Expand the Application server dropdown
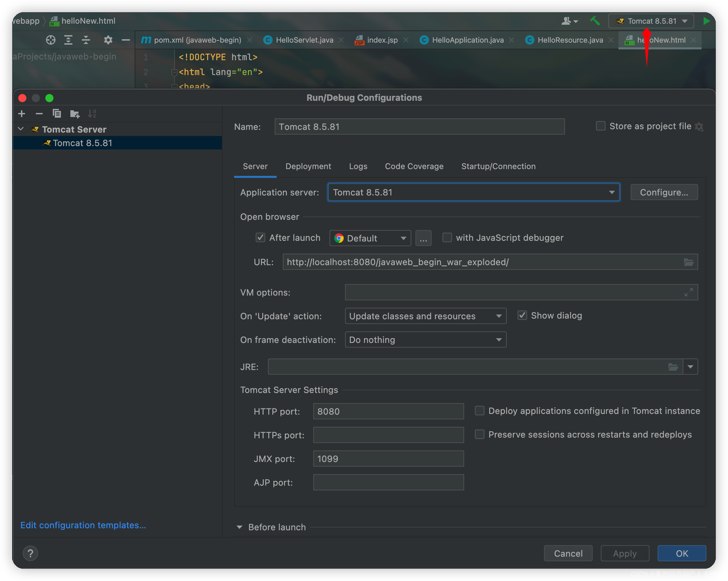Viewport: 728px width, 581px height. pyautogui.click(x=614, y=192)
